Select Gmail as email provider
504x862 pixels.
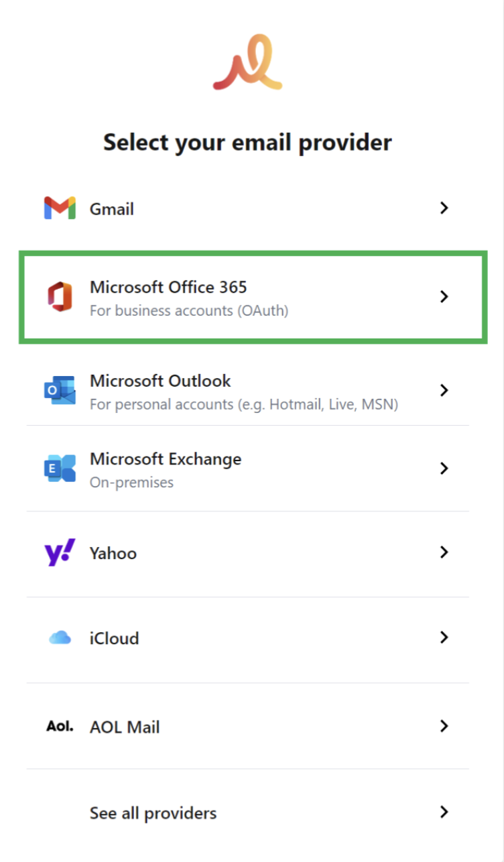tap(112, 209)
